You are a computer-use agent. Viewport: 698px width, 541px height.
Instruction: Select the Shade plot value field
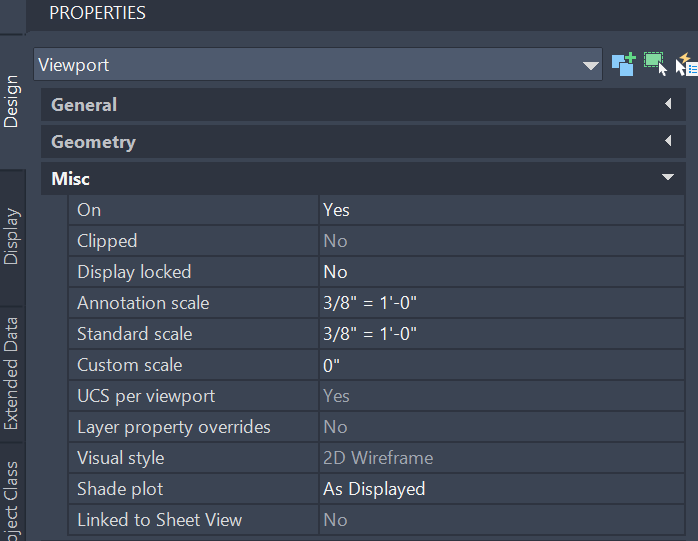pos(500,489)
